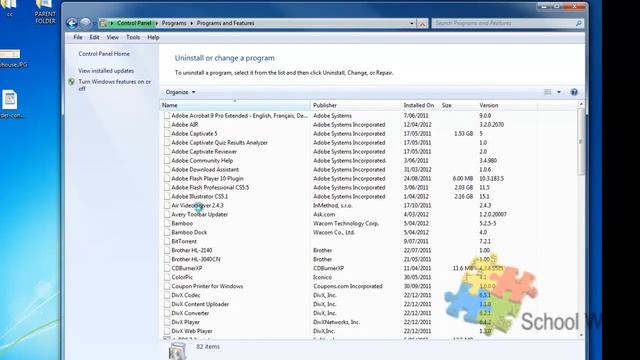640x360 pixels.
Task: Open View installed updates link
Action: (106, 71)
